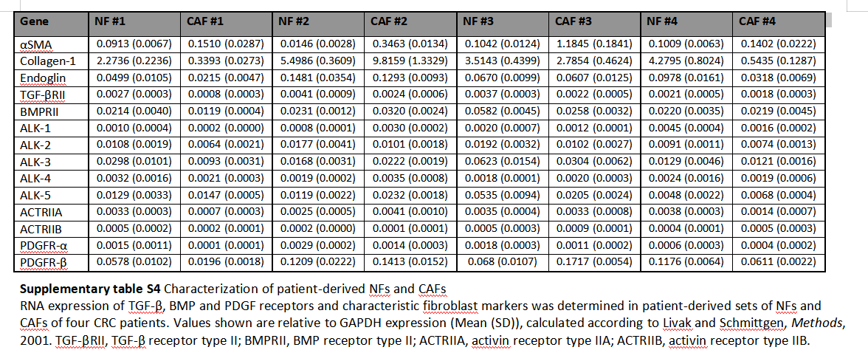This screenshot has height=364, width=868.
Task: Click the misspelled Endoglin gene name
Action: 38,77
